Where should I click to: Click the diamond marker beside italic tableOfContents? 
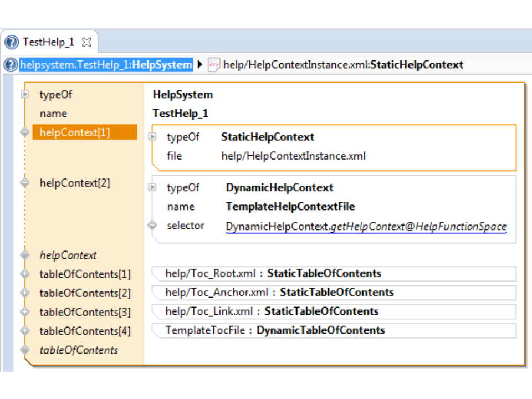click(24, 350)
